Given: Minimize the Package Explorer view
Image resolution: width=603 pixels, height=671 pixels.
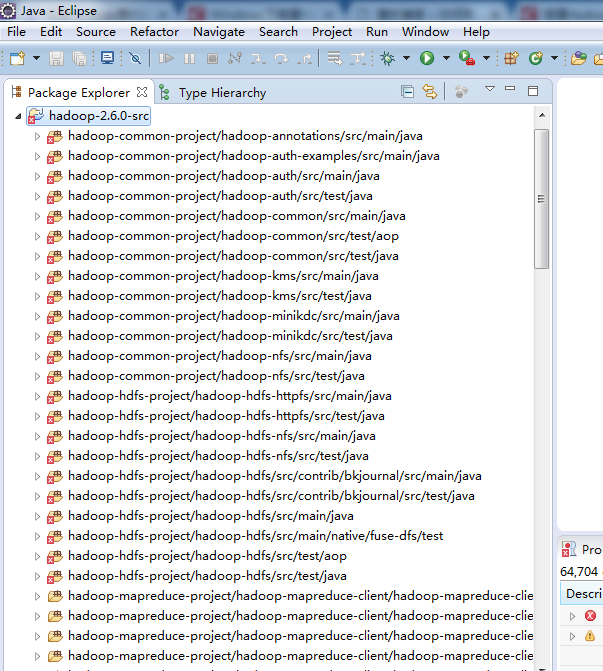Looking at the screenshot, I should point(510,89).
